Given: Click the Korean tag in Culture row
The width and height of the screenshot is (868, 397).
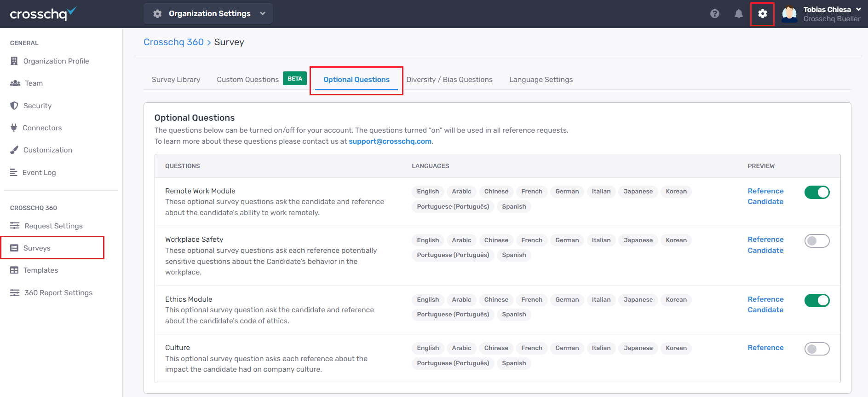Looking at the screenshot, I should tap(676, 348).
